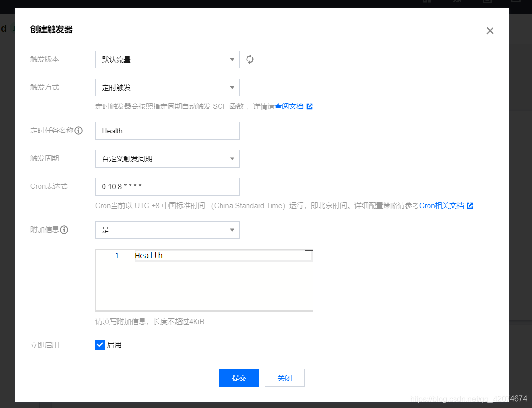Screen dimensions: 532x408
Task: Click the 立即启用 label
Action: pyautogui.click(x=44, y=345)
